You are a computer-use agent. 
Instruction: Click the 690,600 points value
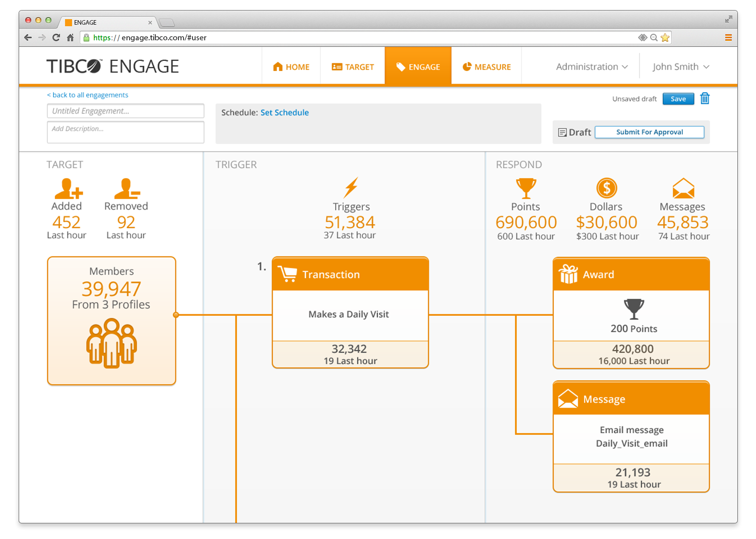526,222
